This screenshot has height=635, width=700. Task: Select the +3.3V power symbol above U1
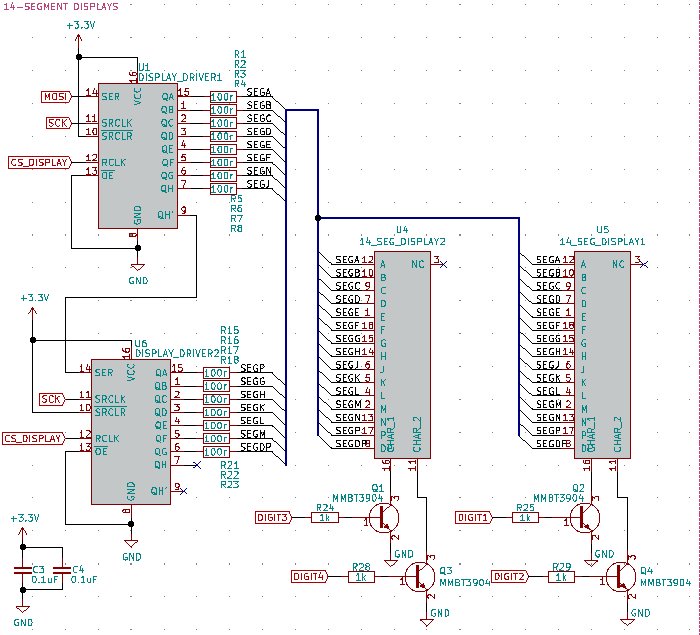79,35
